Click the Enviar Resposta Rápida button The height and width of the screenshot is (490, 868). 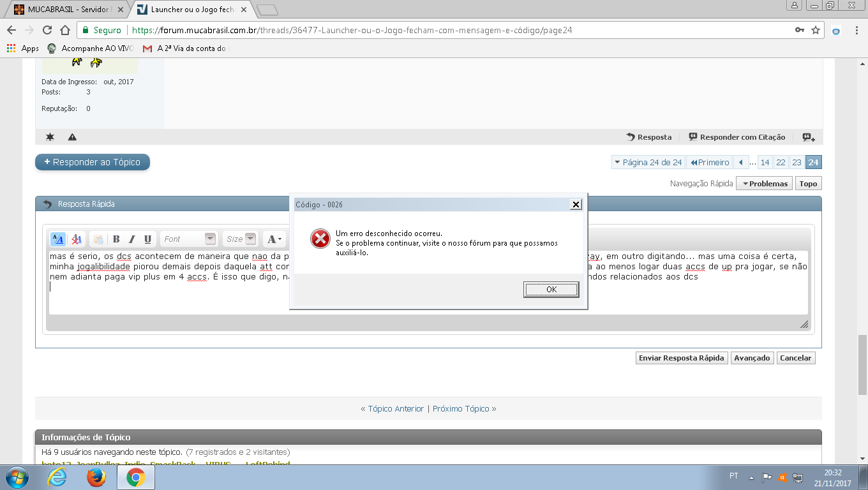[x=682, y=358]
